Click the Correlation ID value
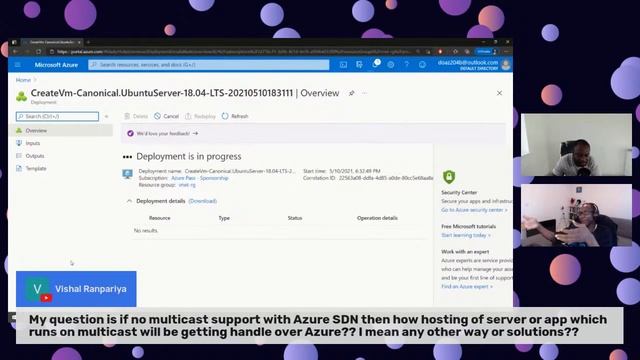Image resolution: width=640 pixels, height=360 pixels. (386, 178)
